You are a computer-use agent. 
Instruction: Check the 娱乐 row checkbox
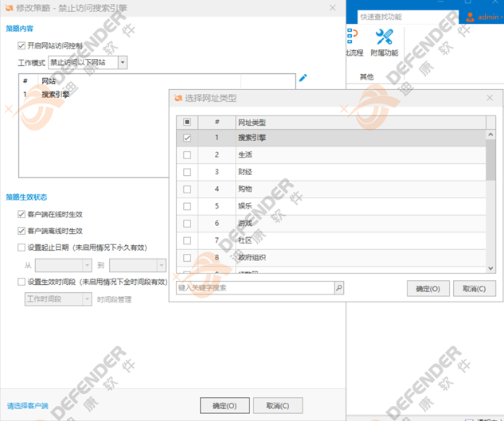click(187, 206)
